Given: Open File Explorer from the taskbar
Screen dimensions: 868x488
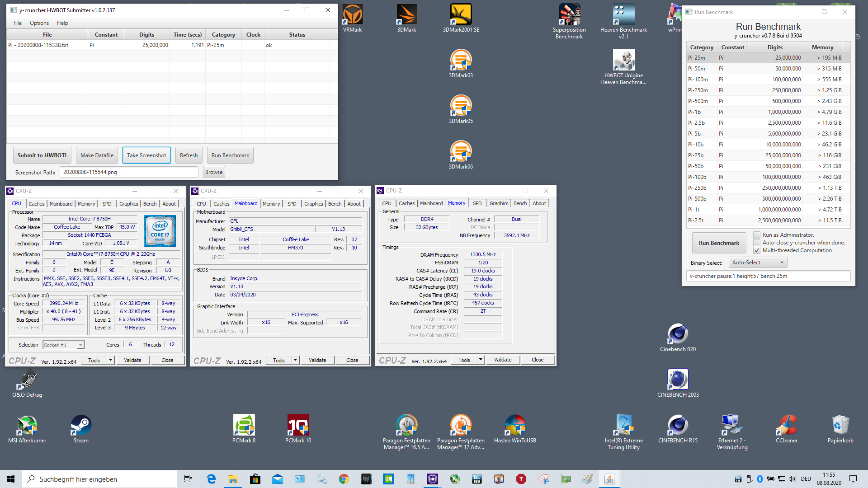Looking at the screenshot, I should pos(233,479).
